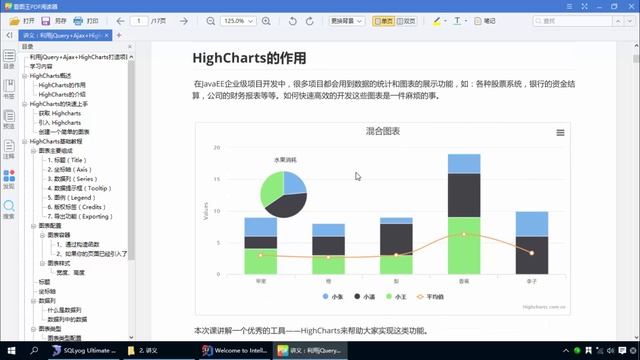Click the printer icon in the toolbar

tap(78, 21)
